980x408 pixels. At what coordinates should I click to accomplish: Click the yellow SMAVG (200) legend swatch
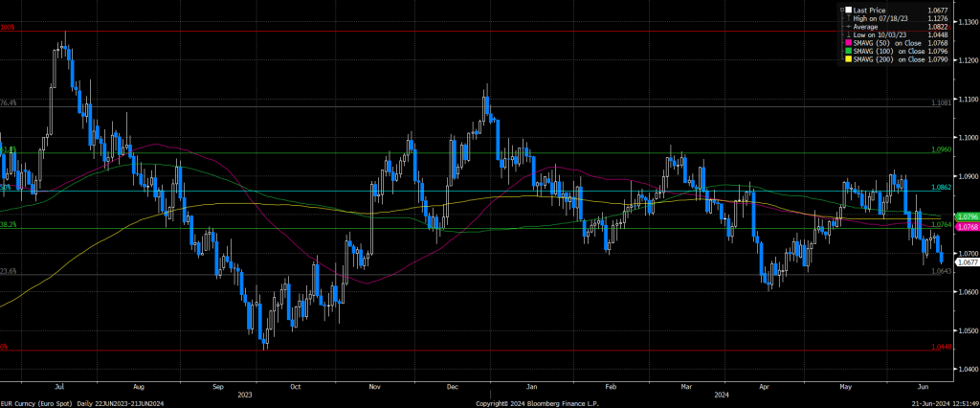(x=846, y=59)
